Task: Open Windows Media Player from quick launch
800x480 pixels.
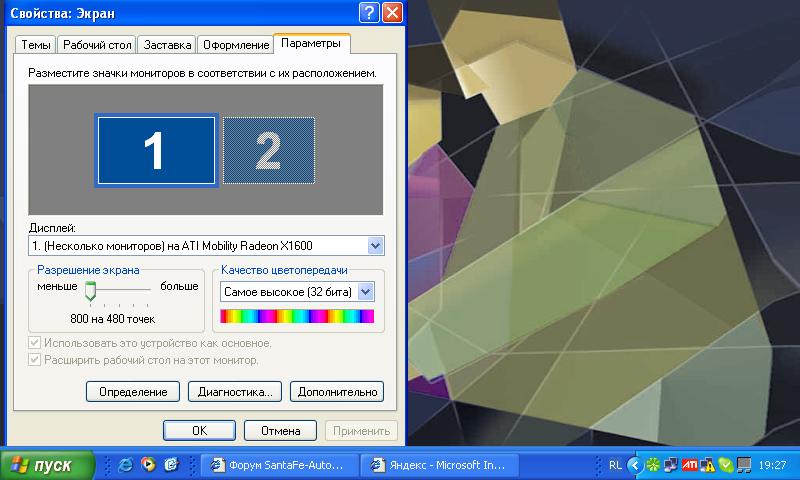Action: (148, 465)
